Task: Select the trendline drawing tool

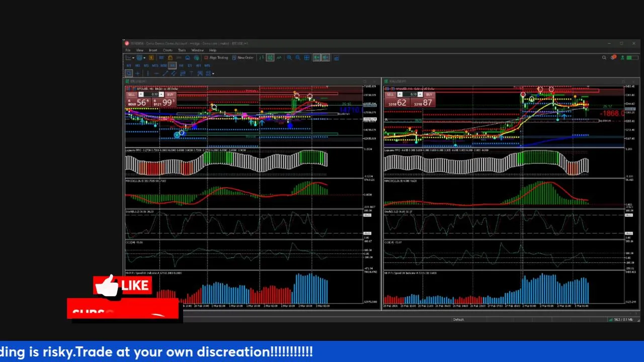Action: click(x=166, y=73)
